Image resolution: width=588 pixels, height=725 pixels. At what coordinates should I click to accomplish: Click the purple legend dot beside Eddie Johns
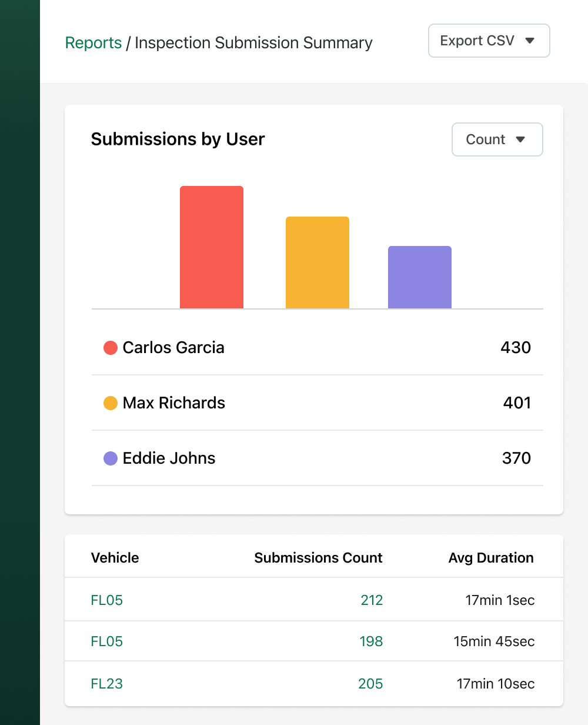coord(111,458)
